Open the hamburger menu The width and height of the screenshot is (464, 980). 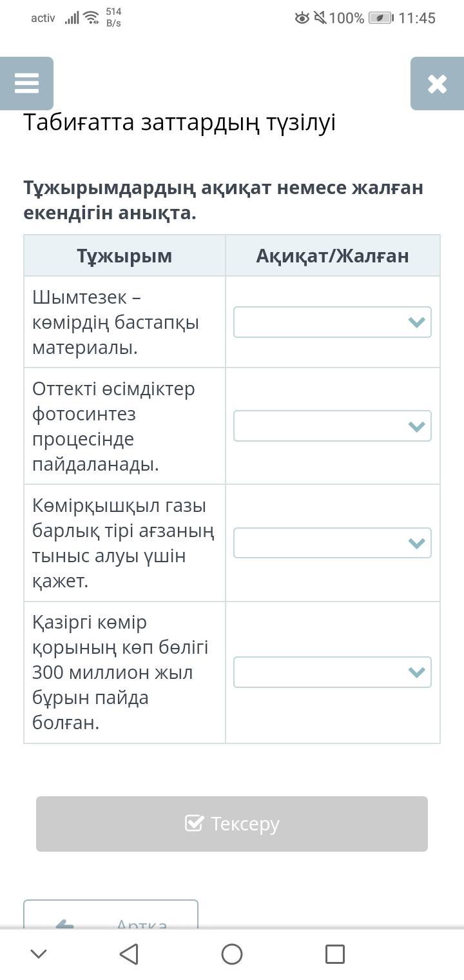click(26, 83)
